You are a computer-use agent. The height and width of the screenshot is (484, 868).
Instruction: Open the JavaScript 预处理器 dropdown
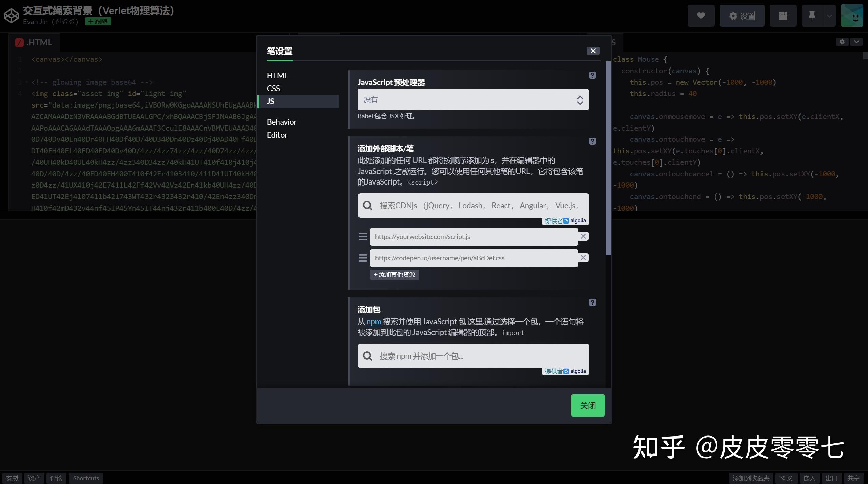[x=472, y=99]
